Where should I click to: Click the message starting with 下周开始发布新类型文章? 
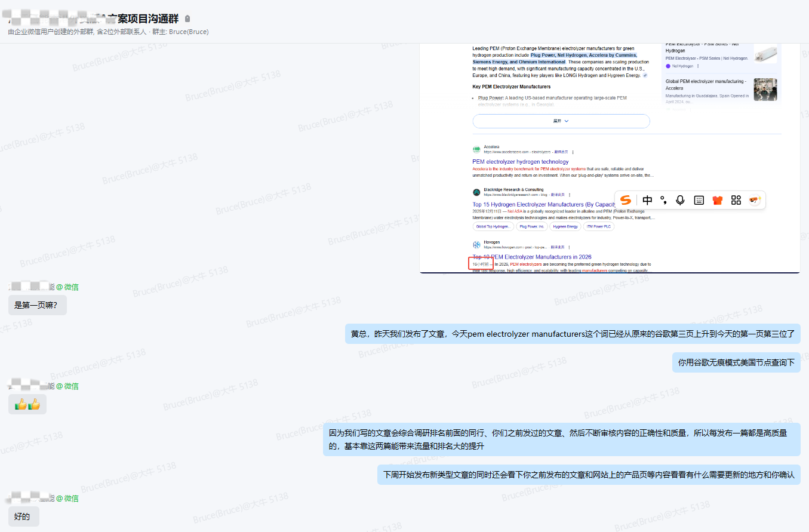(588, 475)
